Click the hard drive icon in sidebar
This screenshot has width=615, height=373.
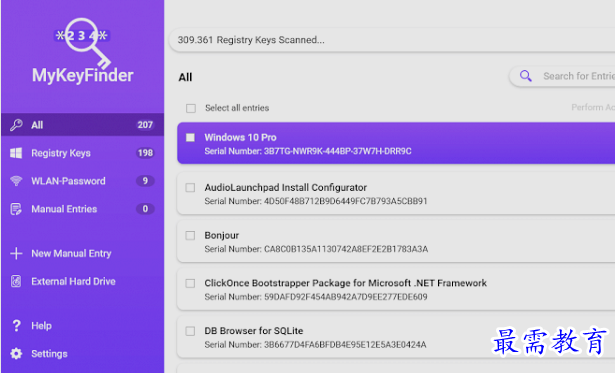[x=16, y=281]
